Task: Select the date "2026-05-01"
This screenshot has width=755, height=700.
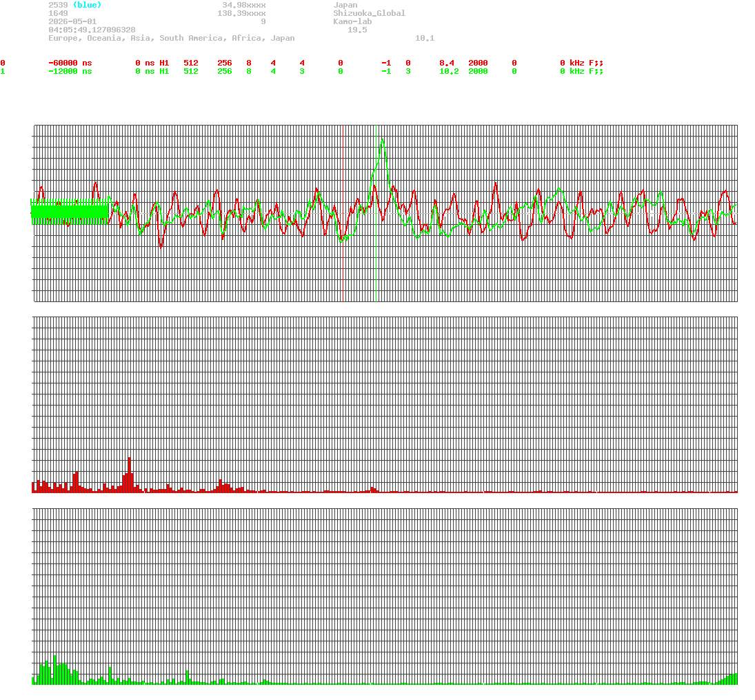Action: (x=72, y=21)
